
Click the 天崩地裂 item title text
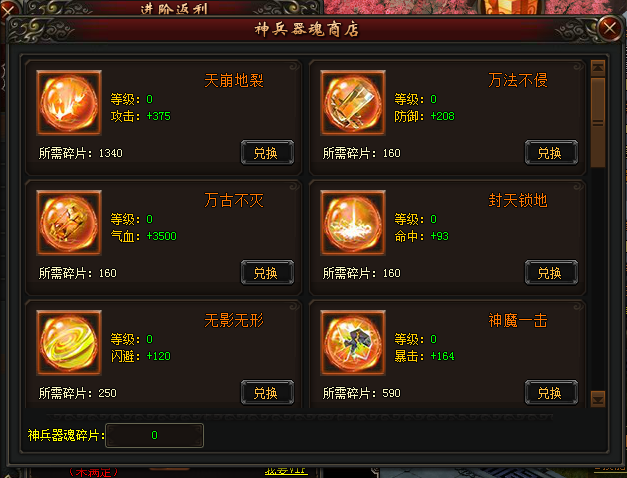[234, 80]
